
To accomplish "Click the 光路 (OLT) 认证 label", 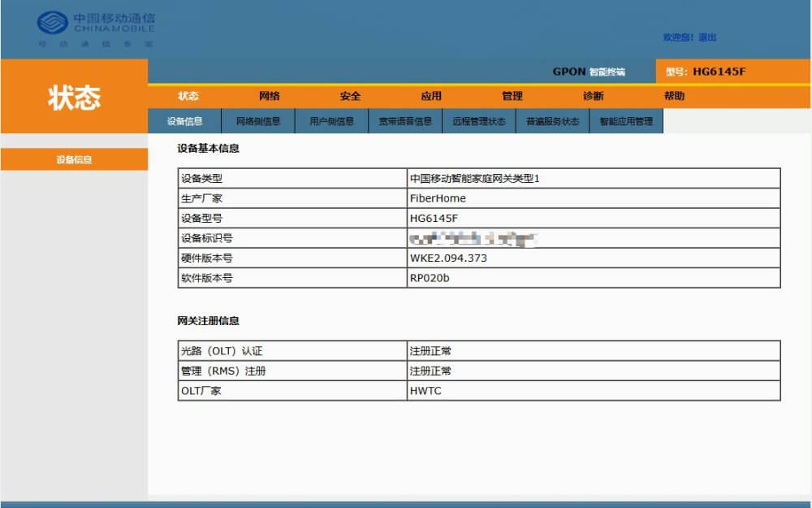I will (x=222, y=351).
